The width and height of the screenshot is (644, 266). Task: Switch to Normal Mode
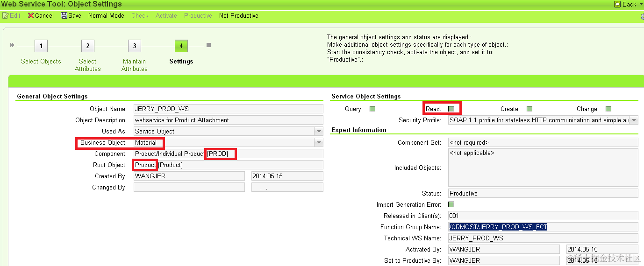[x=106, y=15]
